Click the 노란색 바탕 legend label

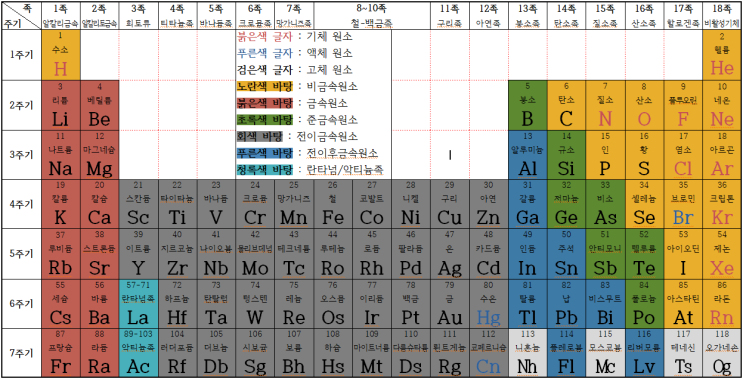[265, 86]
